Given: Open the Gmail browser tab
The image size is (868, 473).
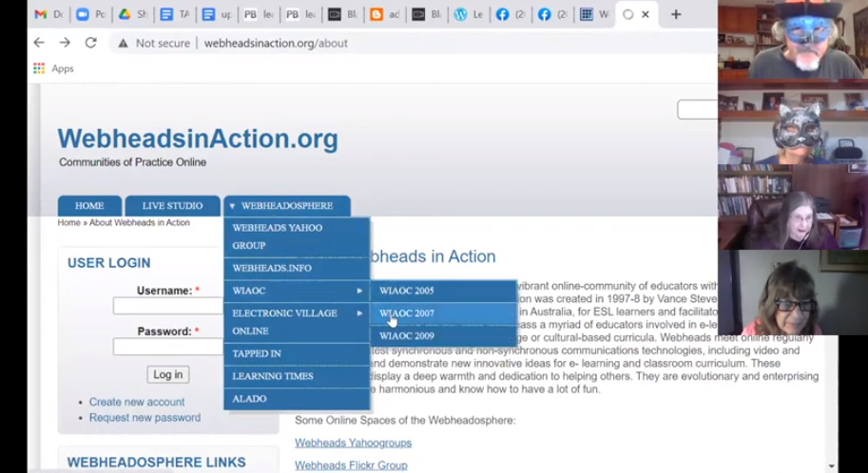Looking at the screenshot, I should coord(47,14).
